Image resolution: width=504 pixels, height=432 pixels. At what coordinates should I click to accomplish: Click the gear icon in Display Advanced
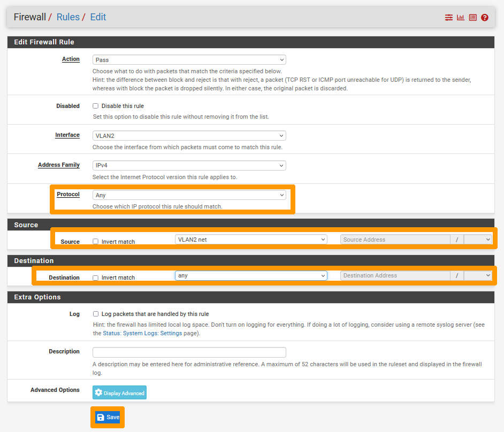click(x=98, y=393)
